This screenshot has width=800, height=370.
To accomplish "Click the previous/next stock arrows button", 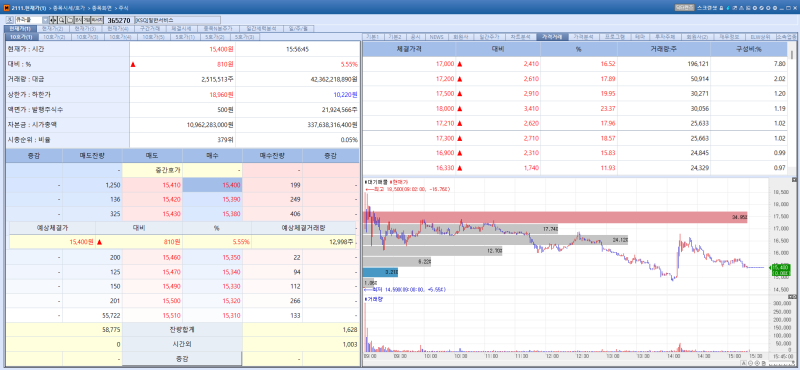I will point(53,20).
